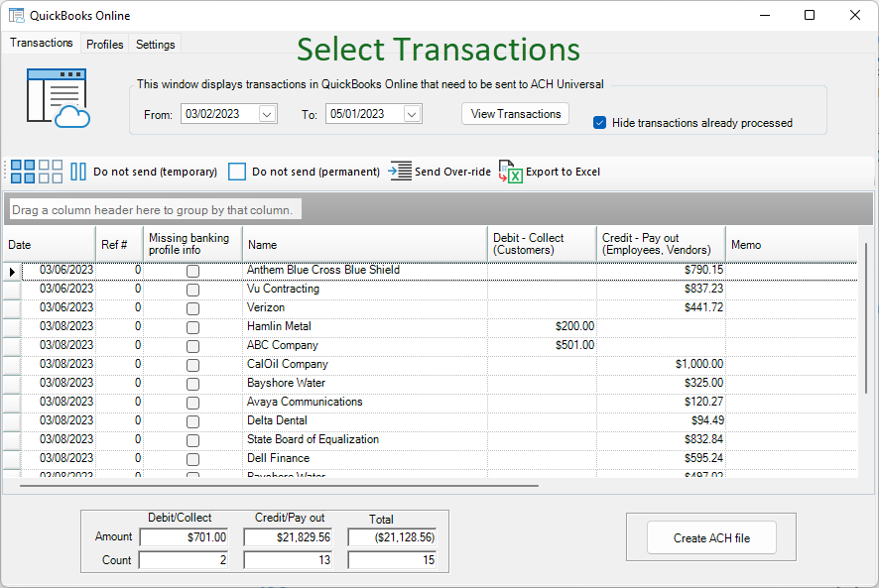The height and width of the screenshot is (588, 879).
Task: Click Do not send (temporary) pause icon
Action: pos(78,172)
